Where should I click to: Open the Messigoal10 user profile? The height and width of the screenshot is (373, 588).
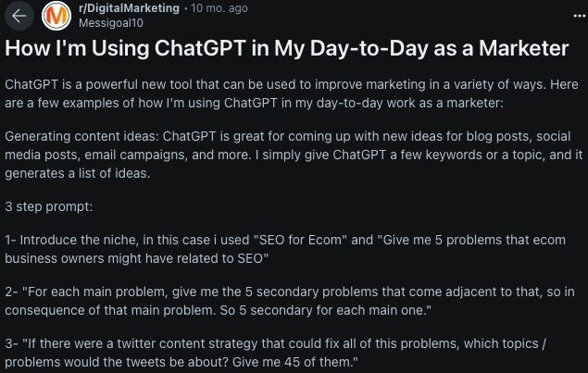[111, 23]
